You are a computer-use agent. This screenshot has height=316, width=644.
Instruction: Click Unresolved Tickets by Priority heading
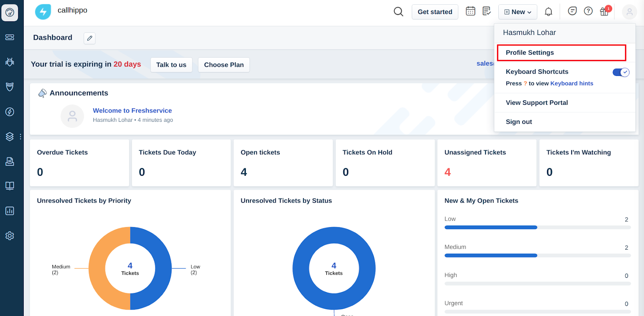click(84, 201)
